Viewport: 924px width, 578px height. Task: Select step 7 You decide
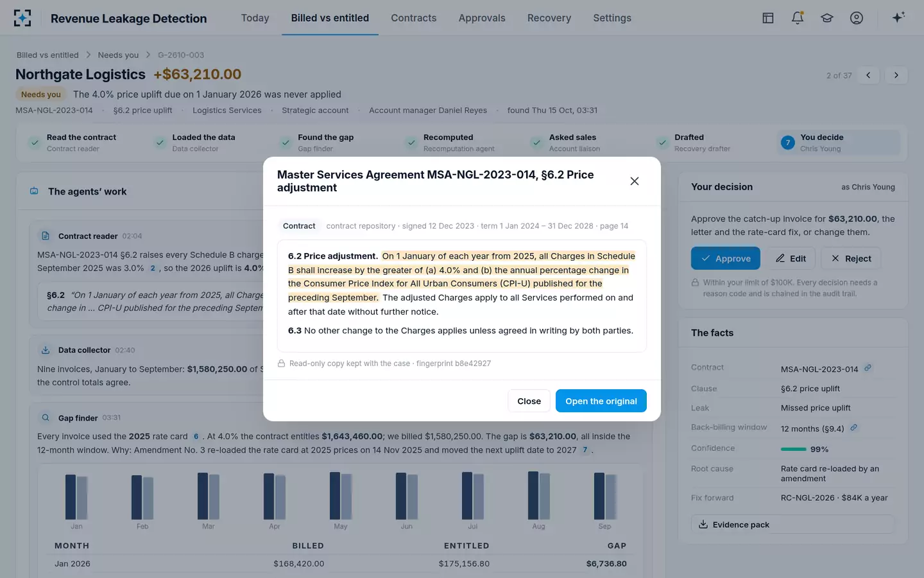tap(838, 143)
